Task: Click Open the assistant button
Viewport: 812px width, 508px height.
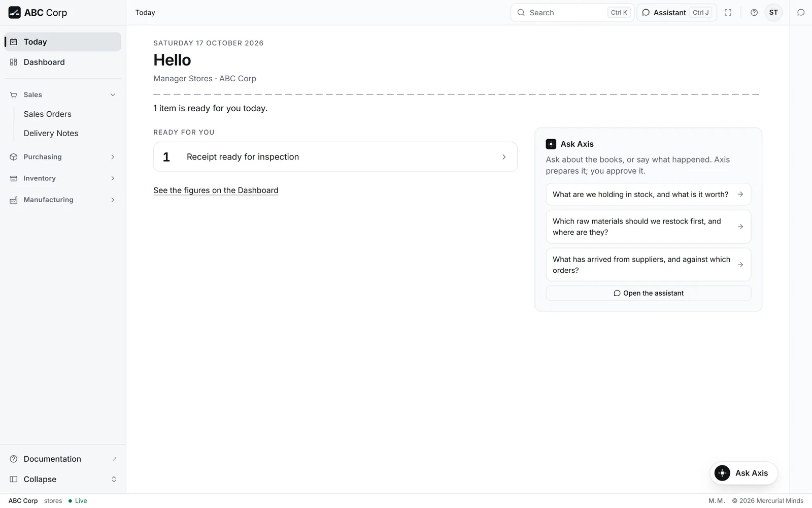Action: click(x=649, y=293)
